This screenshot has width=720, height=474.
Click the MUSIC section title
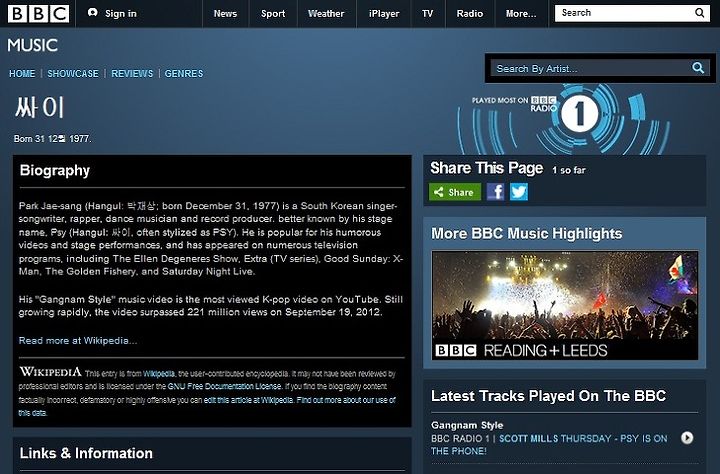33,45
